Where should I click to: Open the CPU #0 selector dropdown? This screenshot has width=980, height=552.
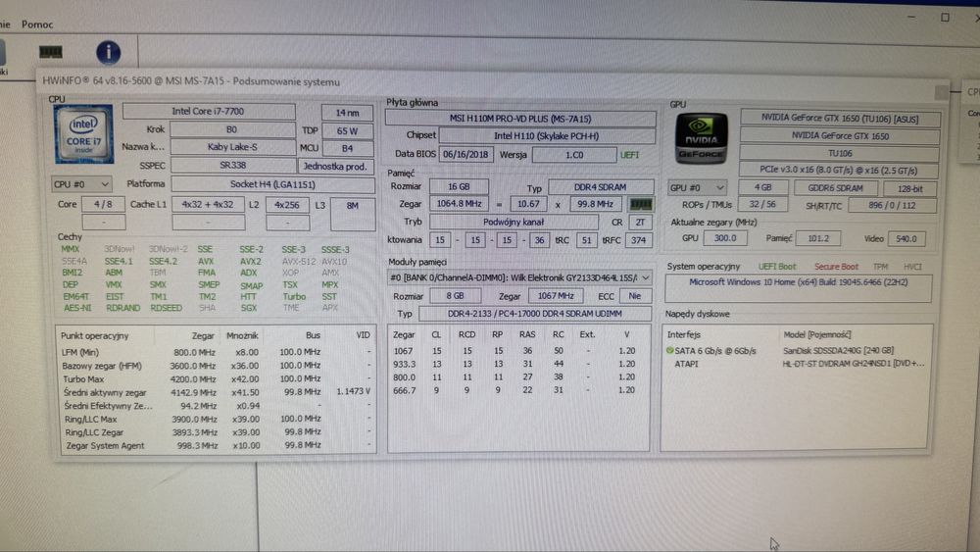pyautogui.click(x=81, y=184)
